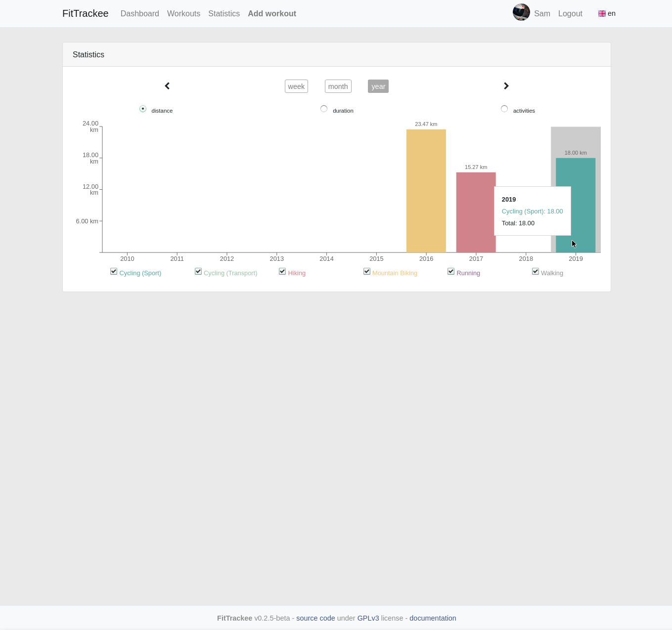The width and height of the screenshot is (672, 630).
Task: Choose the distance radio option
Action: tap(143, 109)
